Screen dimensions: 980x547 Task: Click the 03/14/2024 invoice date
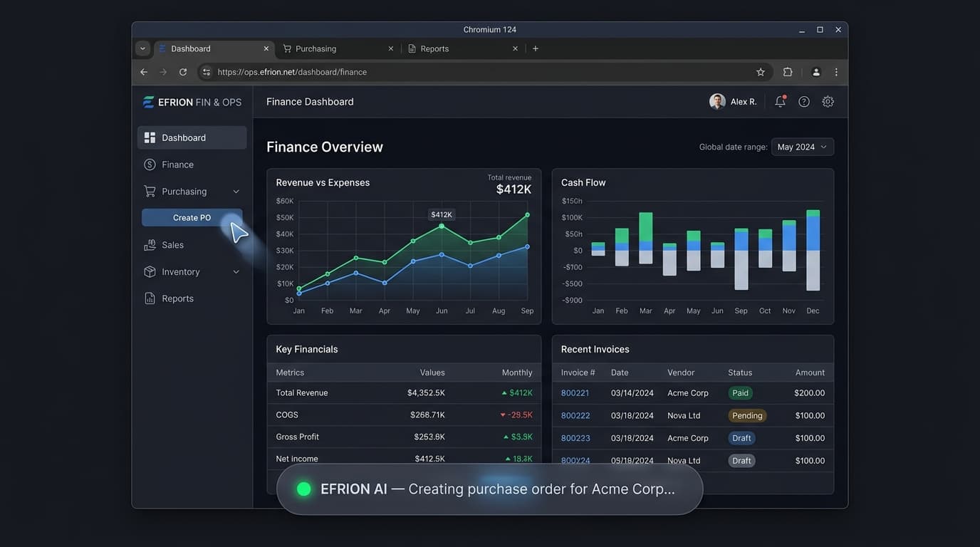632,393
